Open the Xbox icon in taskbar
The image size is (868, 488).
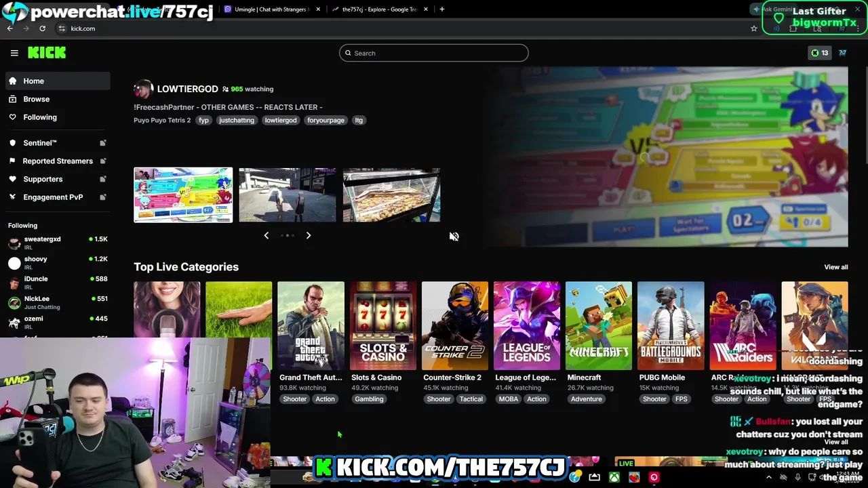coord(614,477)
